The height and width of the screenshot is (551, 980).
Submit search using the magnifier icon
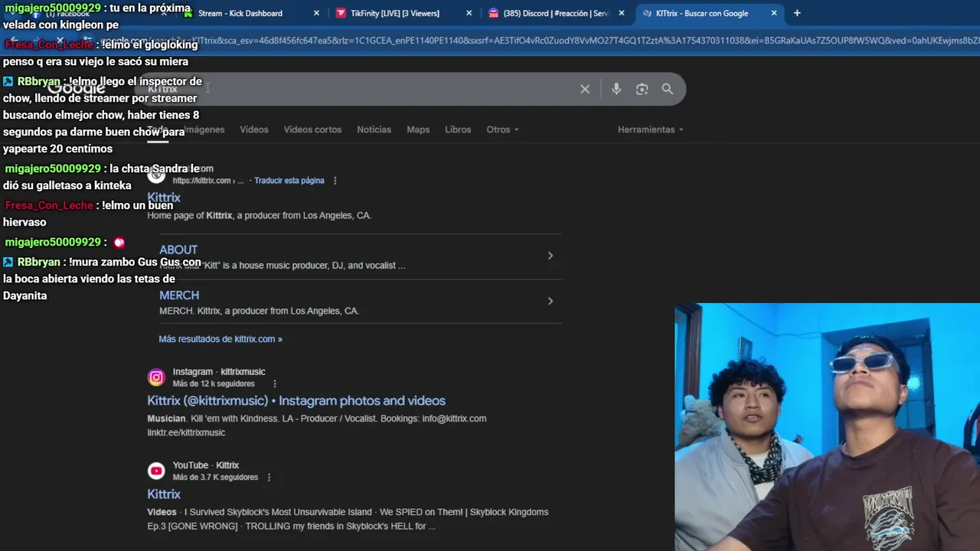click(668, 89)
